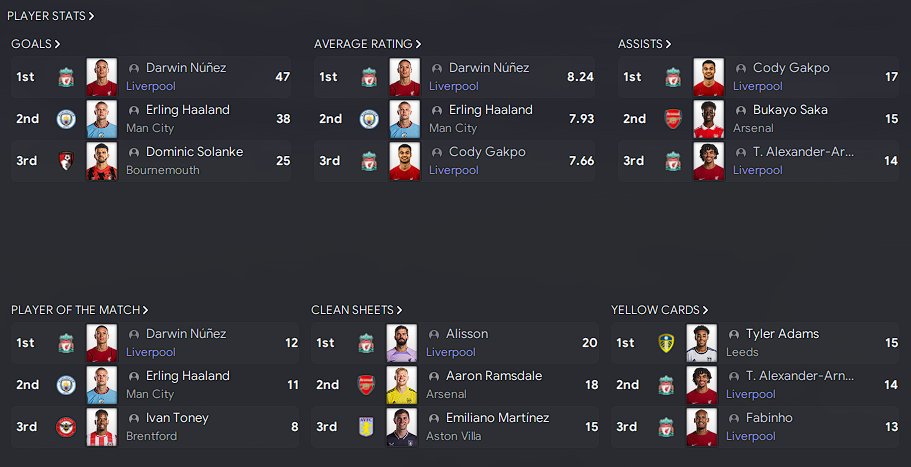Viewport: 911px width, 467px height.
Task: Click the Arsenal badge beside Bukayo Saka
Action: click(672, 119)
